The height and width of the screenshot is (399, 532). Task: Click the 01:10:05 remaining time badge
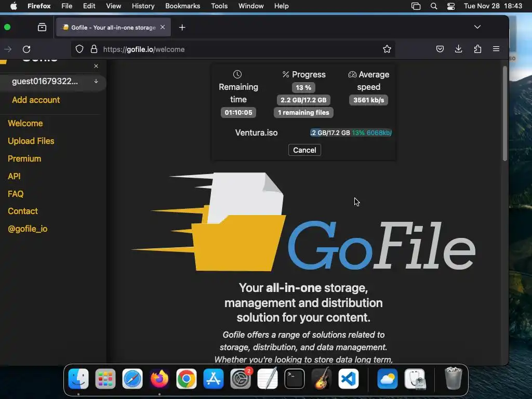[x=238, y=113]
